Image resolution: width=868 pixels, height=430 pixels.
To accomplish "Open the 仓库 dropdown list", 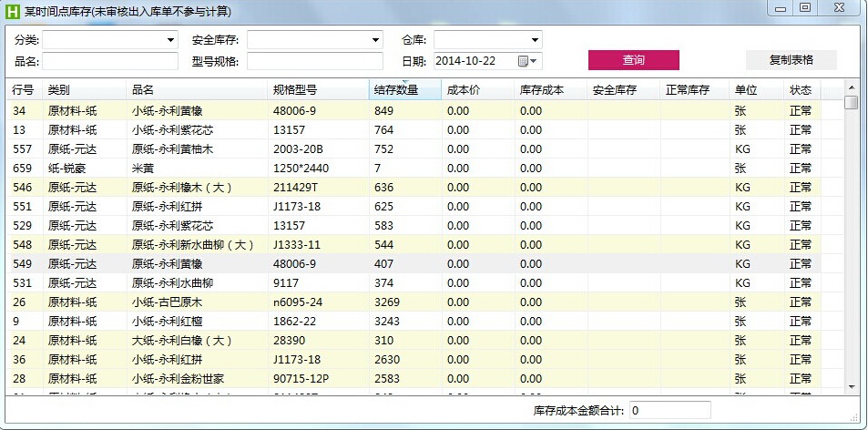I will click(x=535, y=40).
